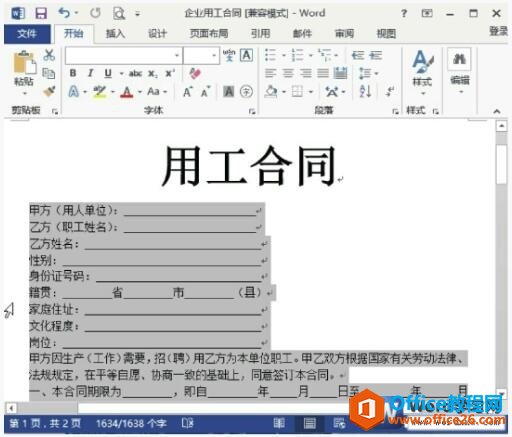
Task: Shrink font size button
Action: pos(205,91)
